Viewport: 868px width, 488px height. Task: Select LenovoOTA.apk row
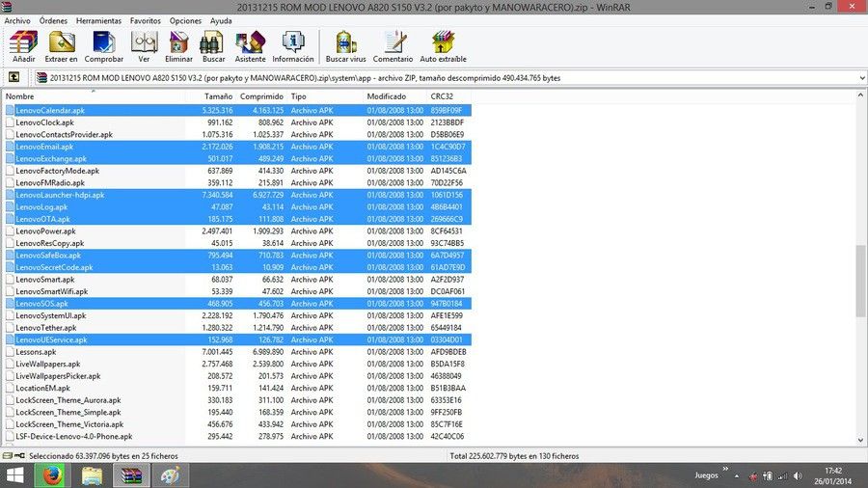238,219
